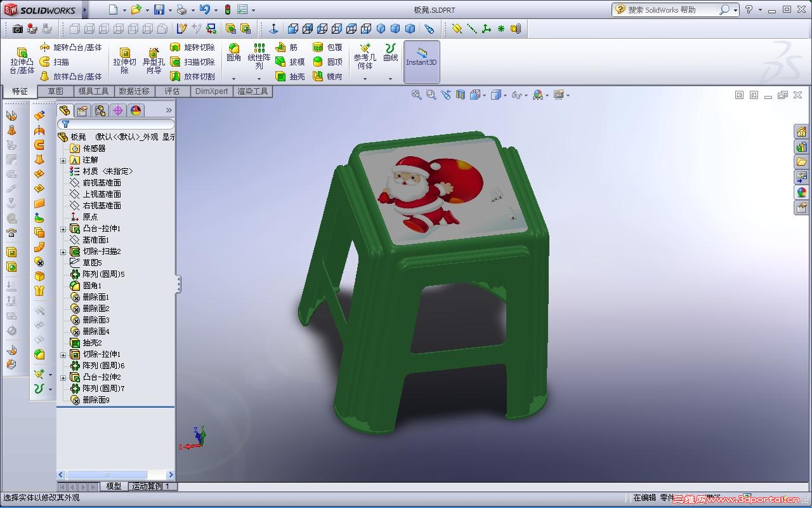812x508 pixels.
Task: Click the 曲线 curves button
Action: click(x=390, y=53)
